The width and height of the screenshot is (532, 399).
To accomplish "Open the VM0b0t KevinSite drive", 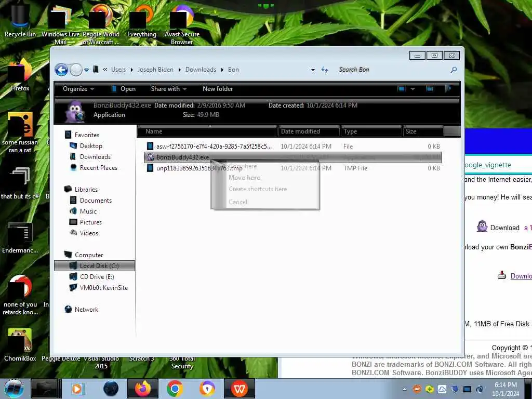I will [104, 288].
